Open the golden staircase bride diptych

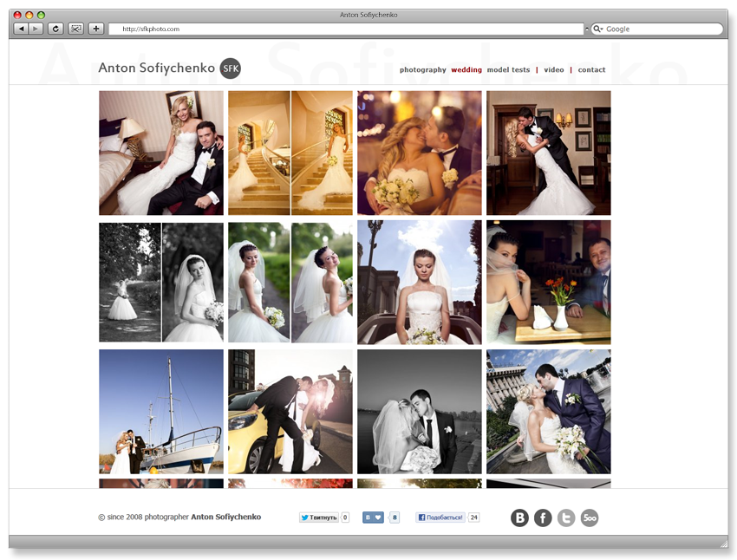click(x=290, y=153)
